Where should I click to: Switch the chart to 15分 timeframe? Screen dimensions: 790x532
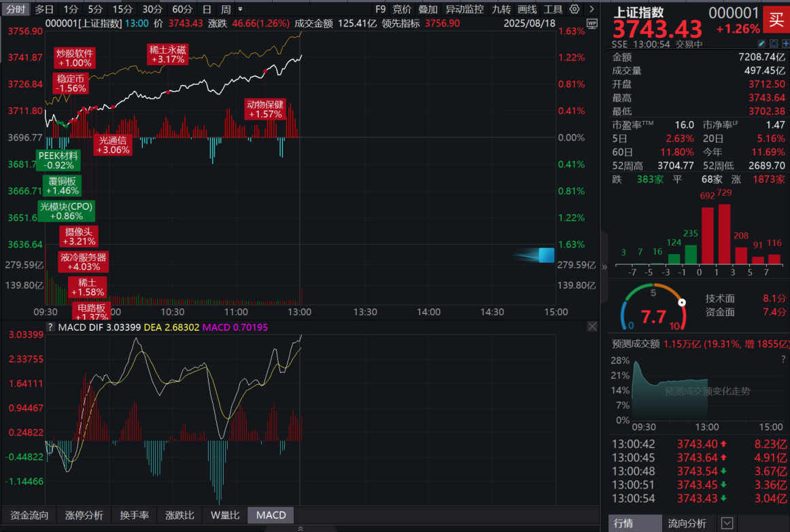point(122,9)
